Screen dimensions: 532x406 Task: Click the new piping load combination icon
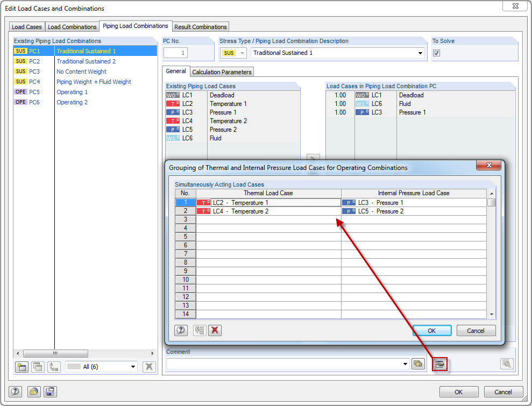(22, 367)
